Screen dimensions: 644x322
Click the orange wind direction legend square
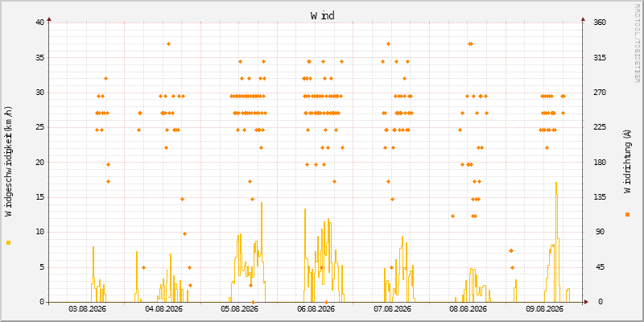[627, 214]
